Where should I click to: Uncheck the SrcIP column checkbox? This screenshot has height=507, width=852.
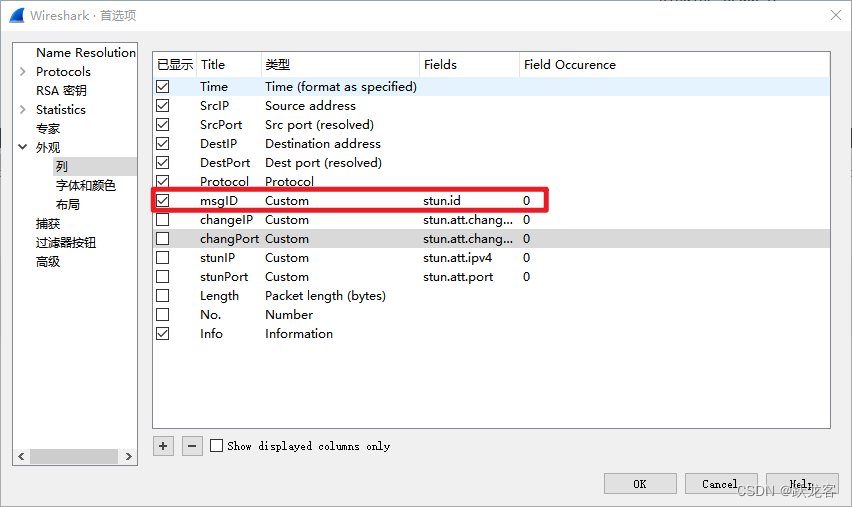tap(162, 105)
